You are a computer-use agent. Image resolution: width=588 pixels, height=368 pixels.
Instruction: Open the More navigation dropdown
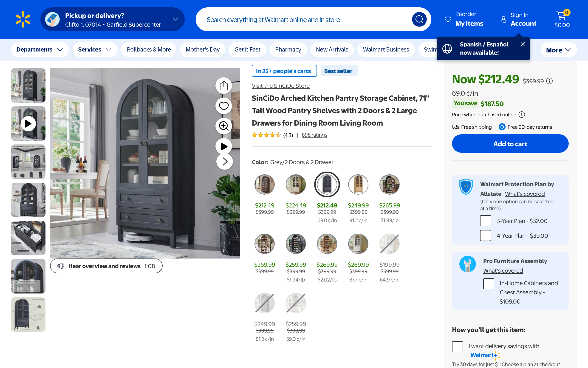pos(559,50)
